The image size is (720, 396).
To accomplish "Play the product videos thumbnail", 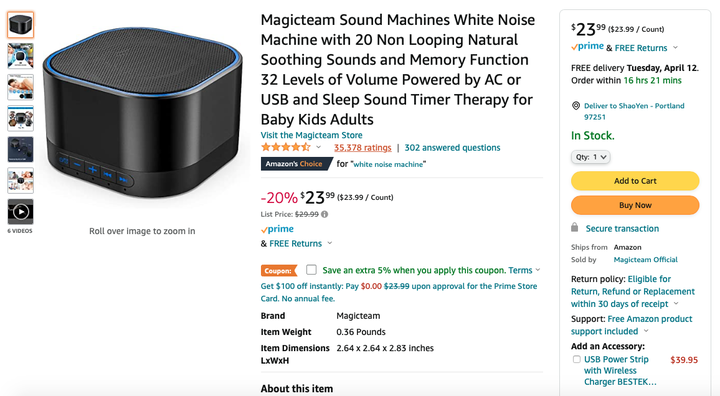I will [20, 212].
